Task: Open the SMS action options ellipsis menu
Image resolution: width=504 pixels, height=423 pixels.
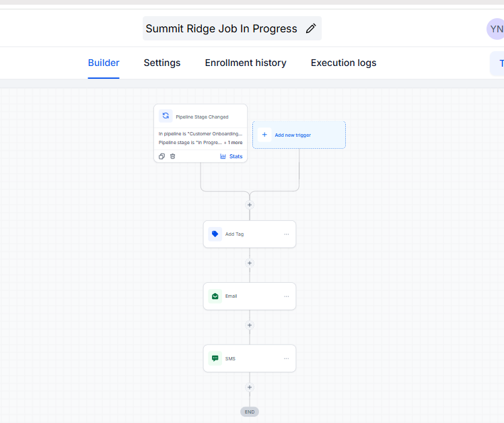Action: 287,358
